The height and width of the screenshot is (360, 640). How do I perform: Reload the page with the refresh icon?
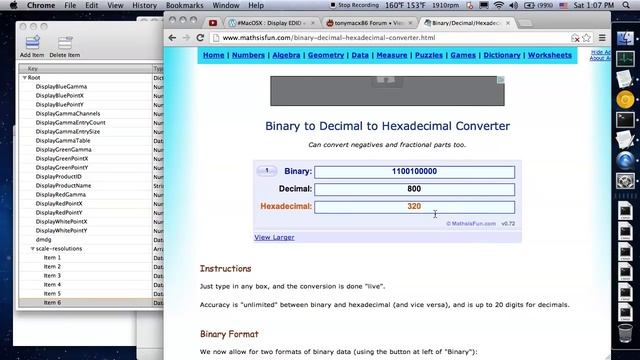pyautogui.click(x=200, y=38)
